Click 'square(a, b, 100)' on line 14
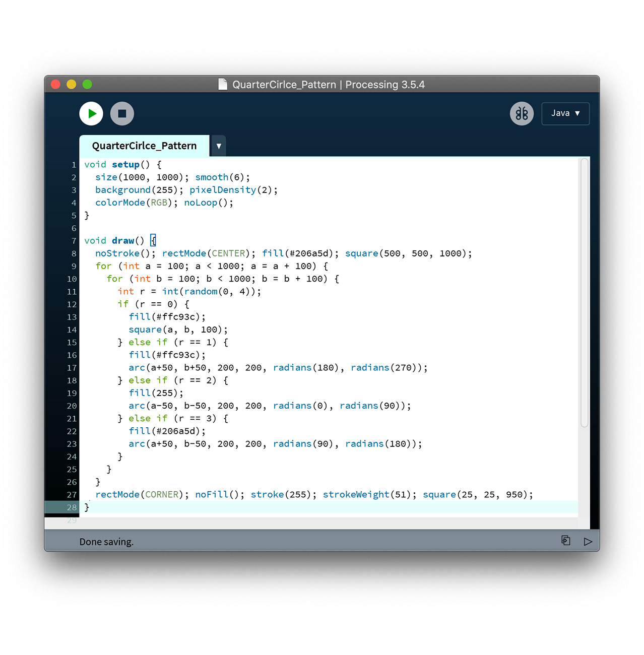 coord(175,330)
